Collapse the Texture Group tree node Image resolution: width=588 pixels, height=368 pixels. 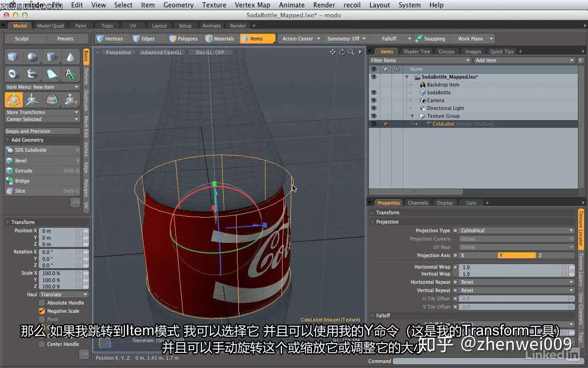(412, 116)
